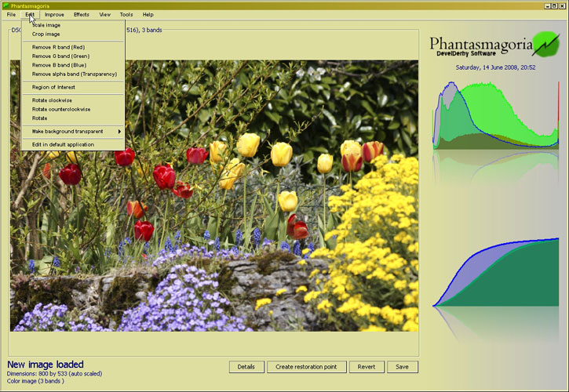Choose Crop image from Edit menu
This screenshot has height=392, width=569.
pyautogui.click(x=46, y=34)
